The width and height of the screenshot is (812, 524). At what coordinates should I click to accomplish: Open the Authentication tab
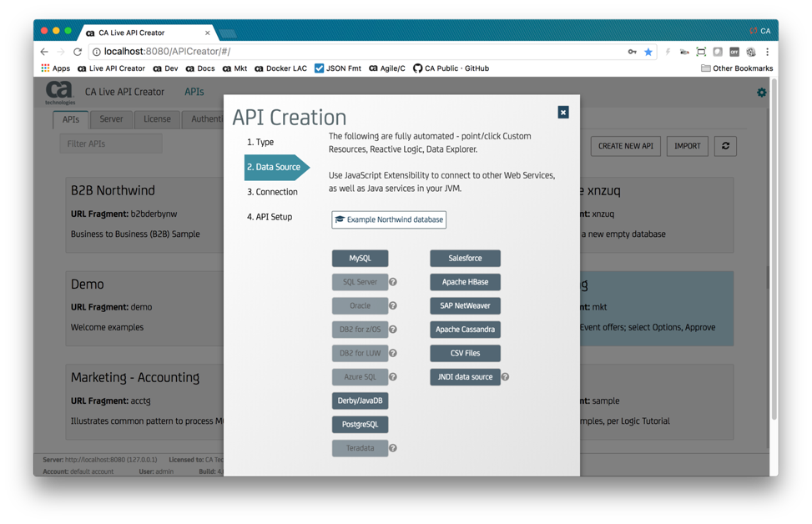(x=204, y=119)
